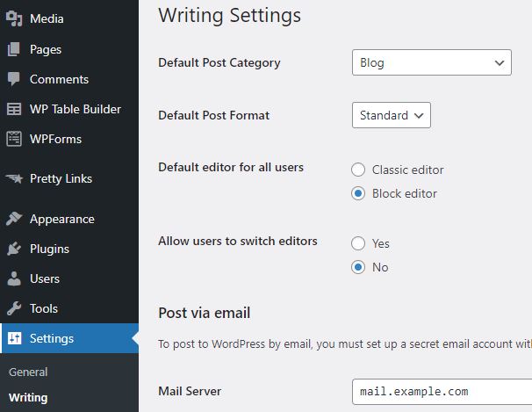Screen dimensions: 532x412
Task: Click the Comments speech bubble icon
Action: [14, 79]
